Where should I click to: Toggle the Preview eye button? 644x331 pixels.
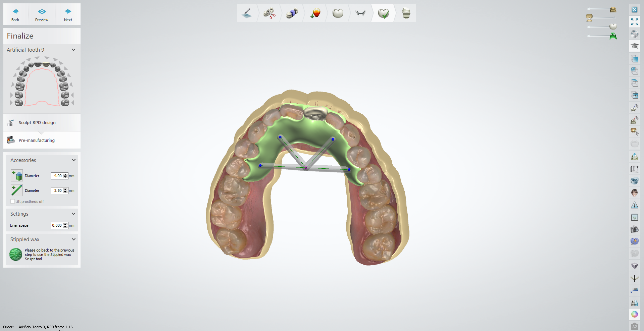pyautogui.click(x=42, y=14)
